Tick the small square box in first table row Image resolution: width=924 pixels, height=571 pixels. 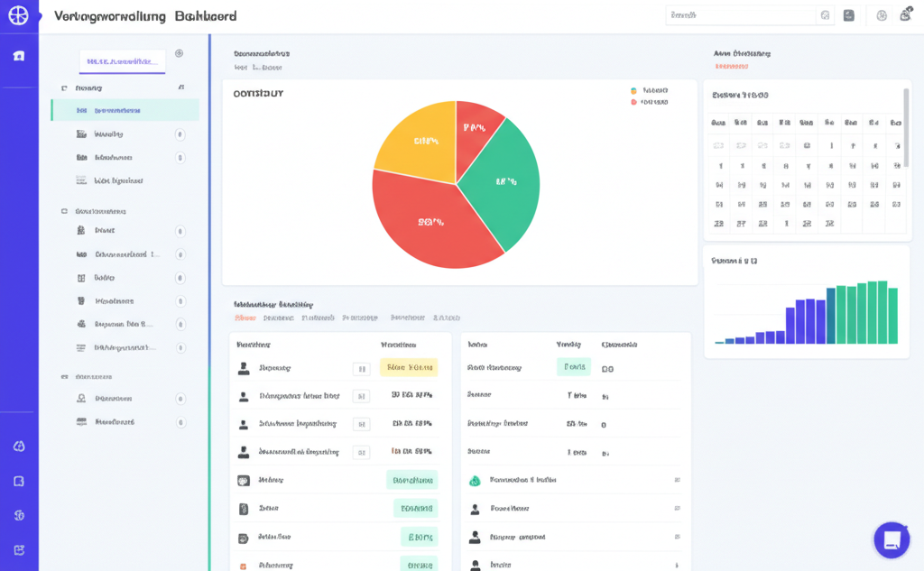click(x=361, y=368)
